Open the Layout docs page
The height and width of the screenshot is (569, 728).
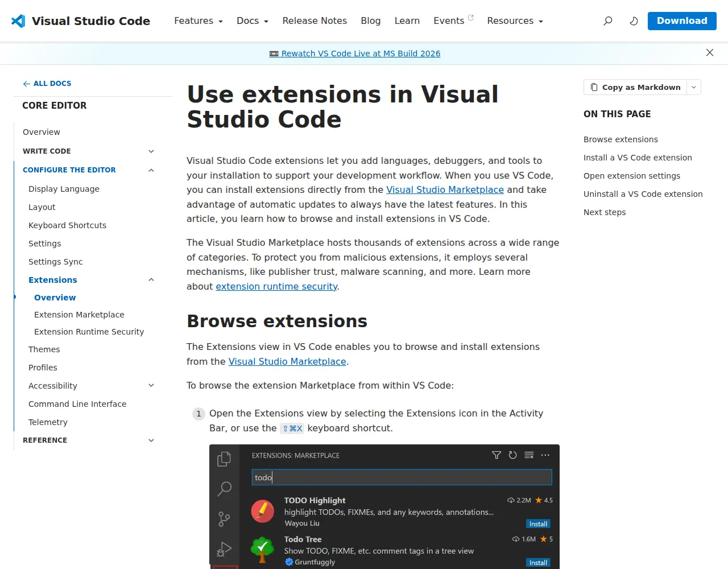(42, 207)
